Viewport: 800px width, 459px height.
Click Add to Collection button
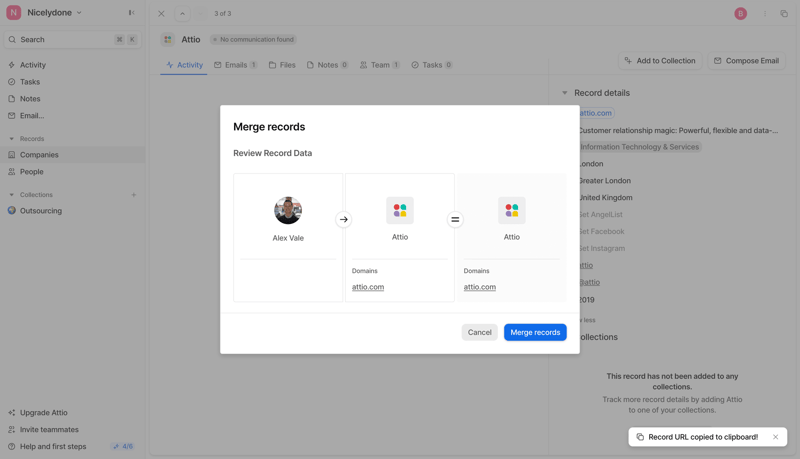pos(660,61)
